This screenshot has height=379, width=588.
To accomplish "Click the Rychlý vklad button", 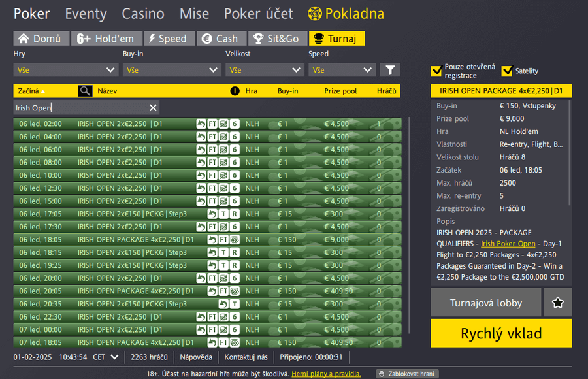I will [501, 333].
